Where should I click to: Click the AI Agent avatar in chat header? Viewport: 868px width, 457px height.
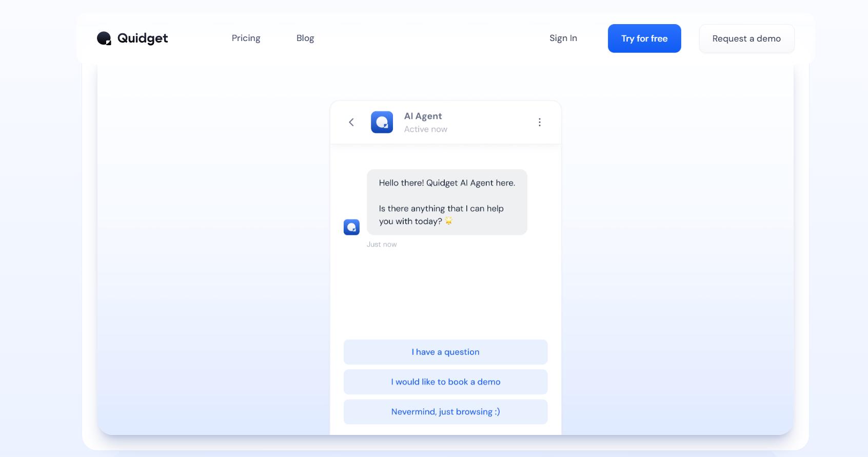pyautogui.click(x=382, y=122)
